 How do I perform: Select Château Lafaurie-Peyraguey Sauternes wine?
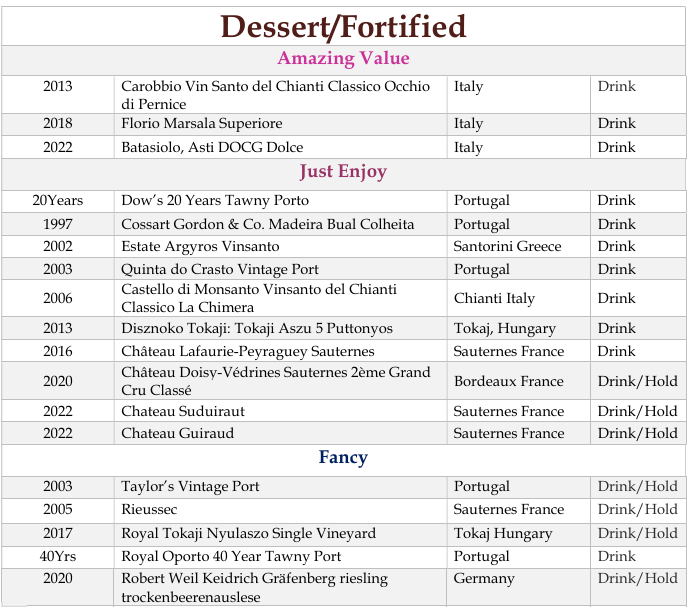(x=247, y=351)
